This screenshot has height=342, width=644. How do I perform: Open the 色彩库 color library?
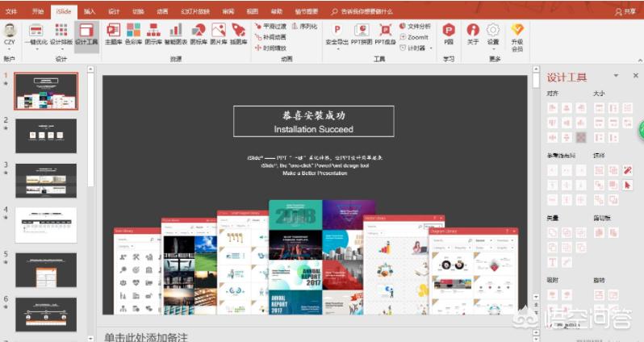click(133, 34)
